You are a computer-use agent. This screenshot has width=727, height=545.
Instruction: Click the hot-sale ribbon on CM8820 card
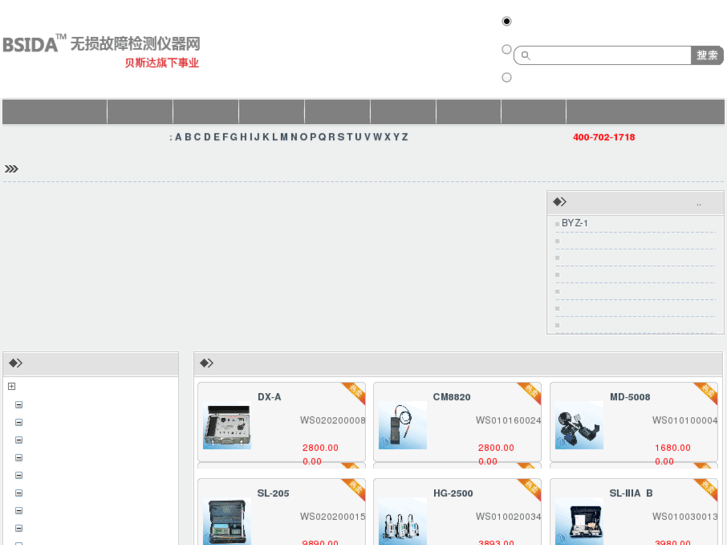(x=530, y=392)
